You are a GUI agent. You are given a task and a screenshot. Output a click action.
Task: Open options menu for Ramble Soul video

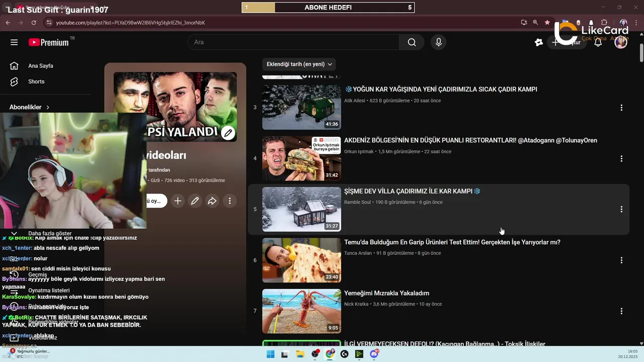point(621,209)
